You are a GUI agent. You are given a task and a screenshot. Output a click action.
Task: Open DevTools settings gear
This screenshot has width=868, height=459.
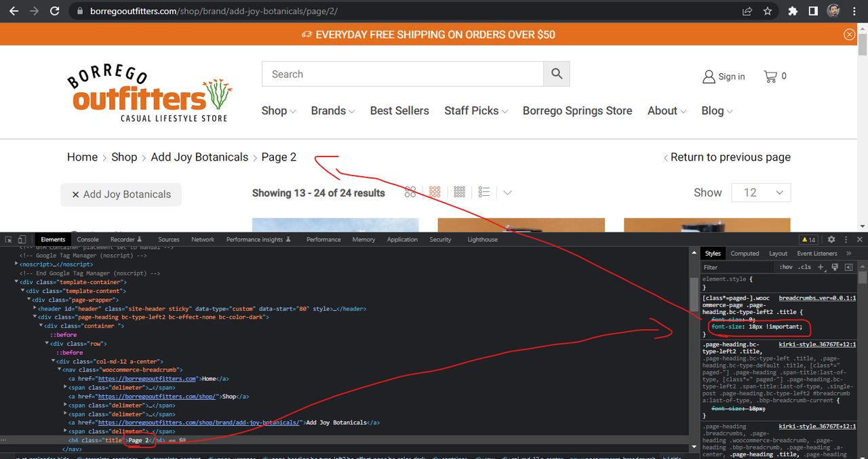(x=831, y=239)
